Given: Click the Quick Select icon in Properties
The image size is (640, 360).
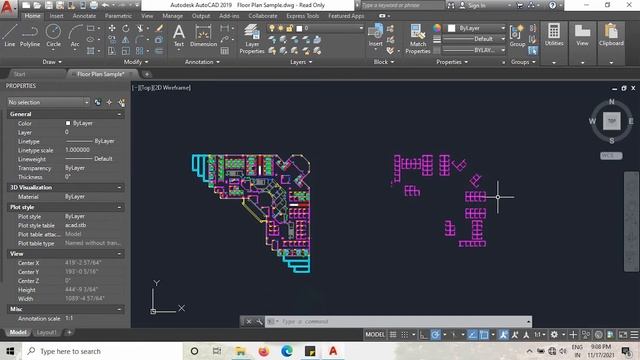Looking at the screenshot, I should pyautogui.click(x=121, y=102).
